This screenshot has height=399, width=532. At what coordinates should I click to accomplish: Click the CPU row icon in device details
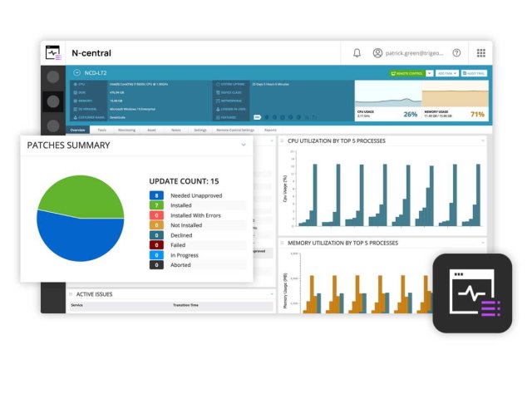click(x=76, y=84)
